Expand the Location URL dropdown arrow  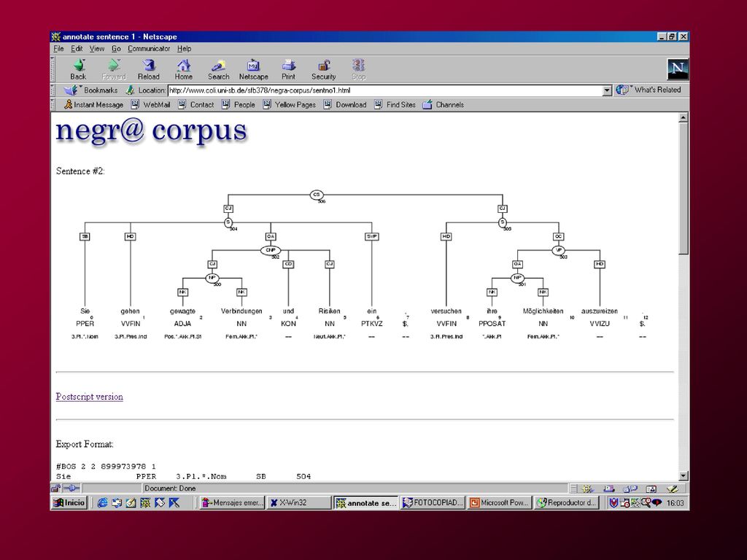click(607, 90)
